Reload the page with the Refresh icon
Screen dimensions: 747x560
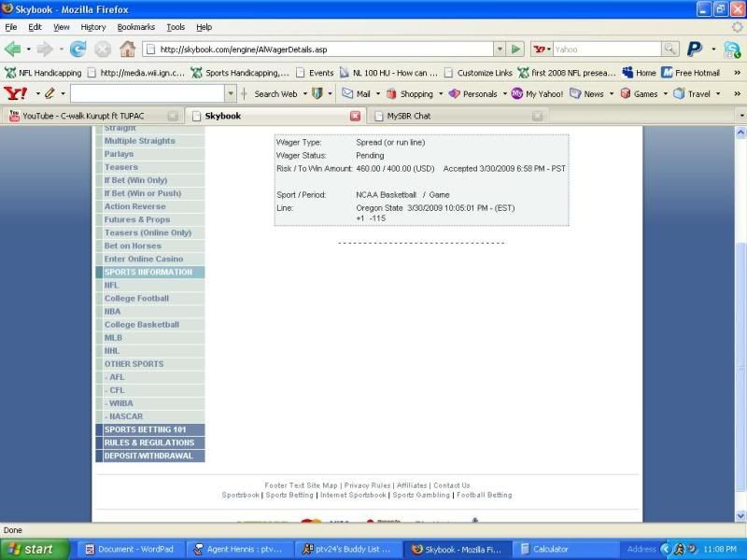78,49
